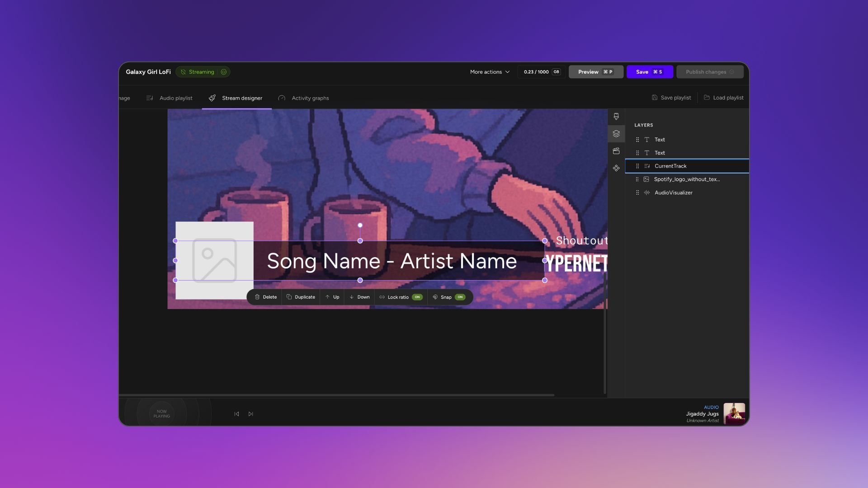Click the Jigaddy Jugs track title
868x488 pixels.
pyautogui.click(x=702, y=414)
